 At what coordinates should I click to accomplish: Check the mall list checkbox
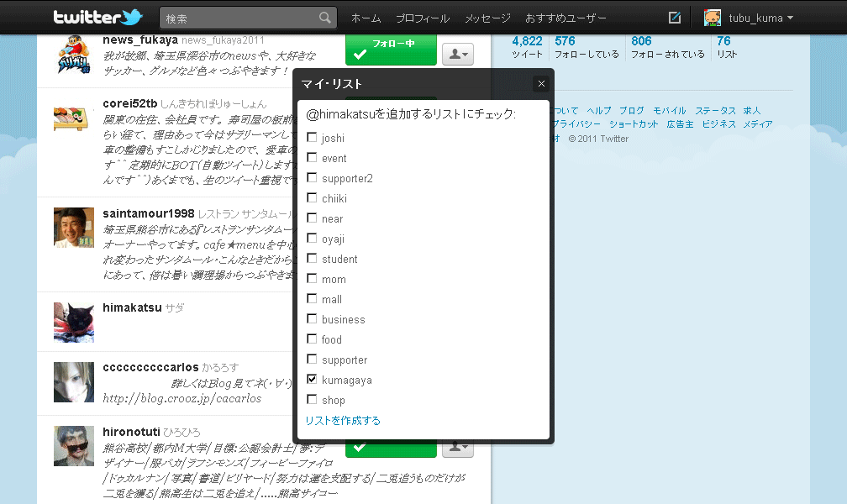[312, 298]
